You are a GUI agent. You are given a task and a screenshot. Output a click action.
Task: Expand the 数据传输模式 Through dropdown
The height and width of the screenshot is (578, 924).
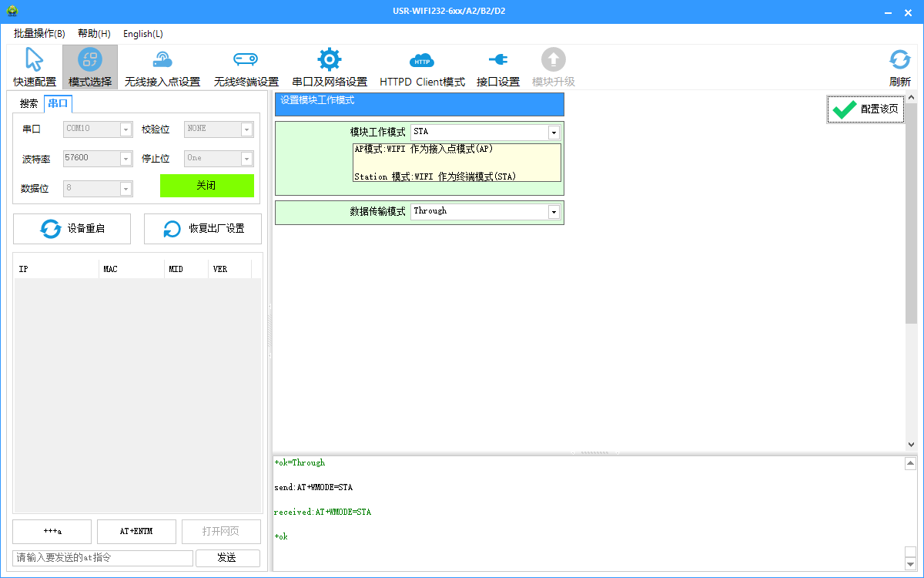point(553,212)
